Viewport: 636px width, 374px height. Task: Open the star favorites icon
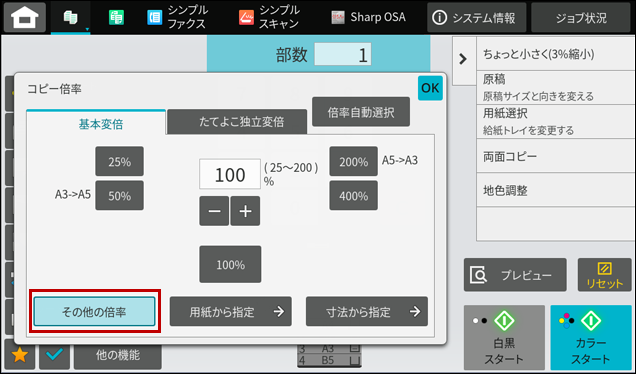pos(20,355)
